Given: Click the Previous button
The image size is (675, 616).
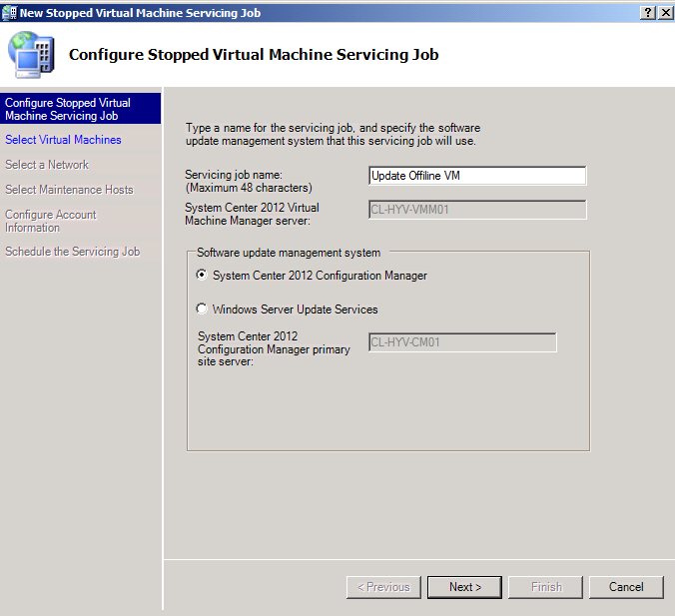Looking at the screenshot, I should pos(383,587).
